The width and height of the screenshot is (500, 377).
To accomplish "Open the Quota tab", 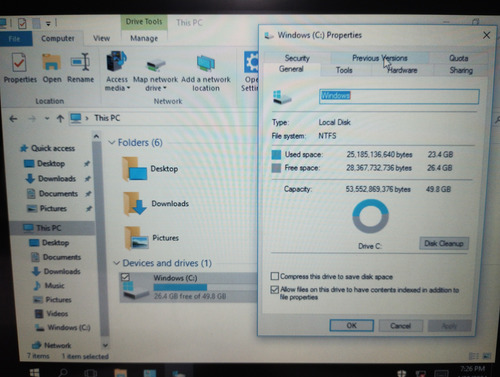I will [x=458, y=58].
